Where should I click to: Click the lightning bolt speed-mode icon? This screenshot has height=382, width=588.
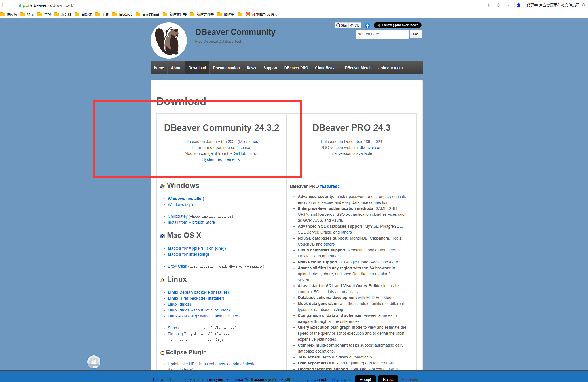(x=488, y=5)
